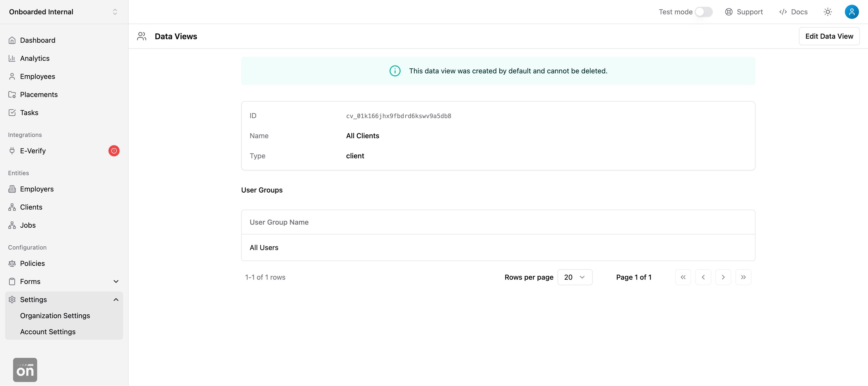Click the Data Views header people icon

coord(141,36)
